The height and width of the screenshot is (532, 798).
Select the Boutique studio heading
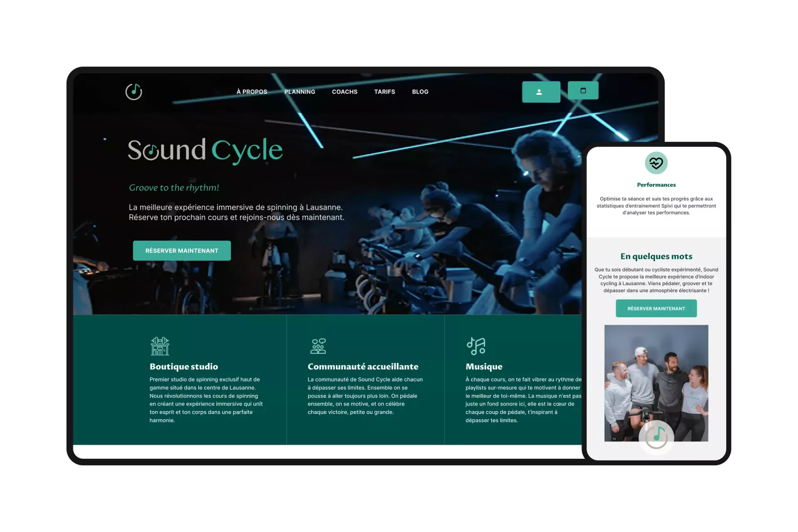tap(184, 367)
